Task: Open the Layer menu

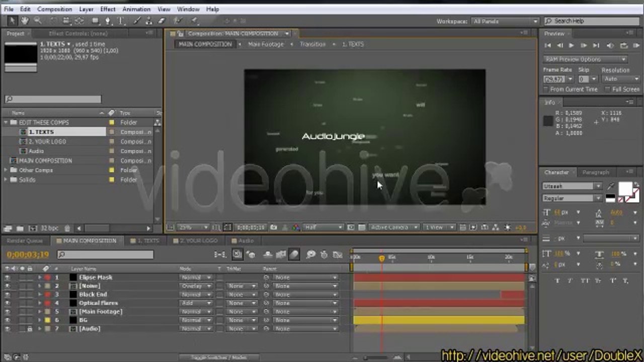Action: click(86, 9)
